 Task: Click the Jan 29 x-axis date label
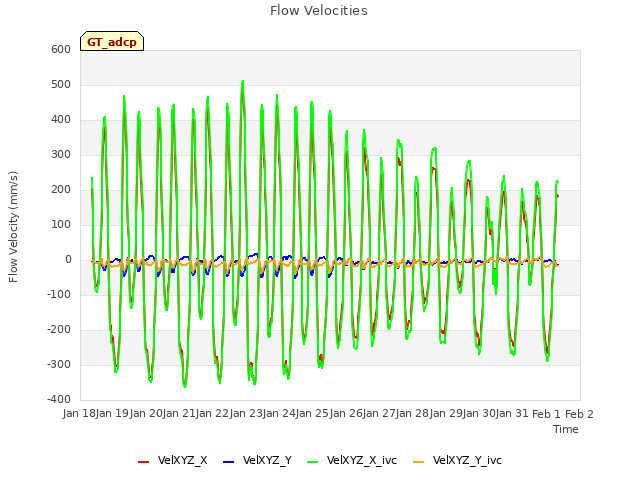(446, 414)
